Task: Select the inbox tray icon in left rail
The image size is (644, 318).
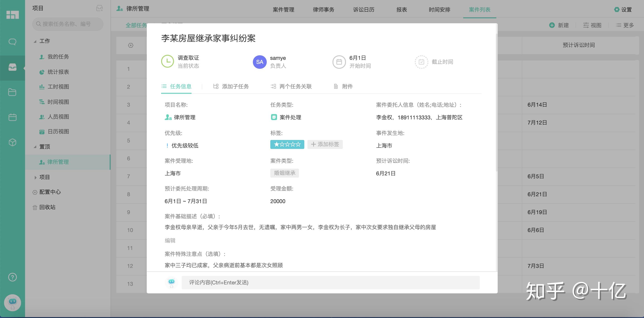Action: point(13,67)
